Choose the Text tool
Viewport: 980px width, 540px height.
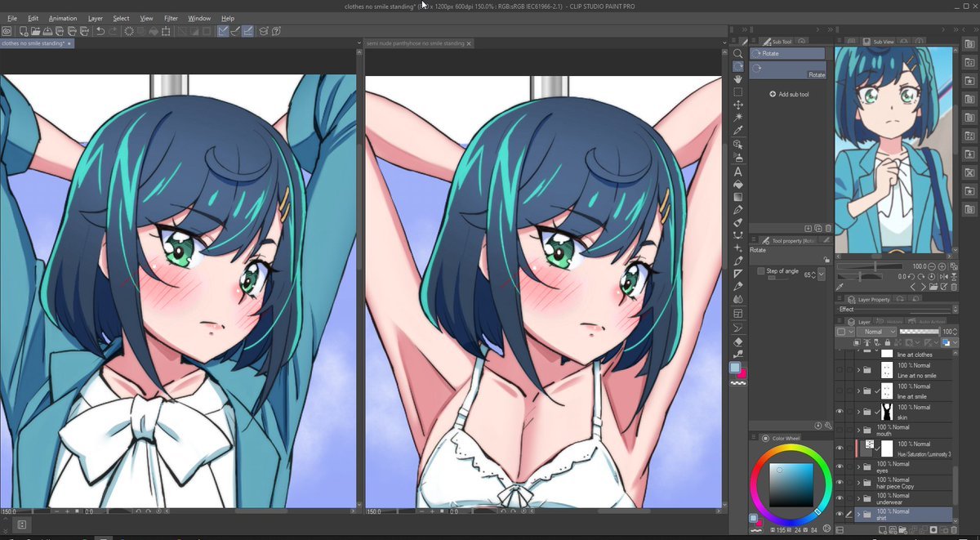(x=737, y=172)
